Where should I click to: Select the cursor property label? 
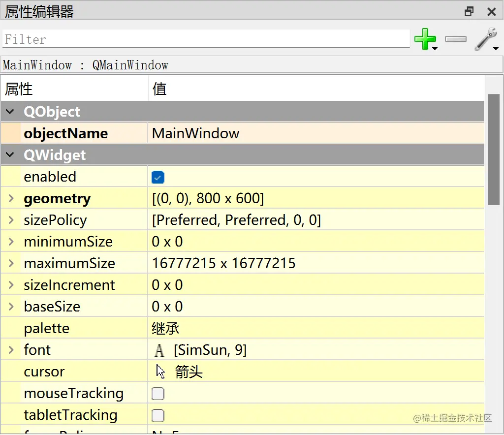point(44,372)
